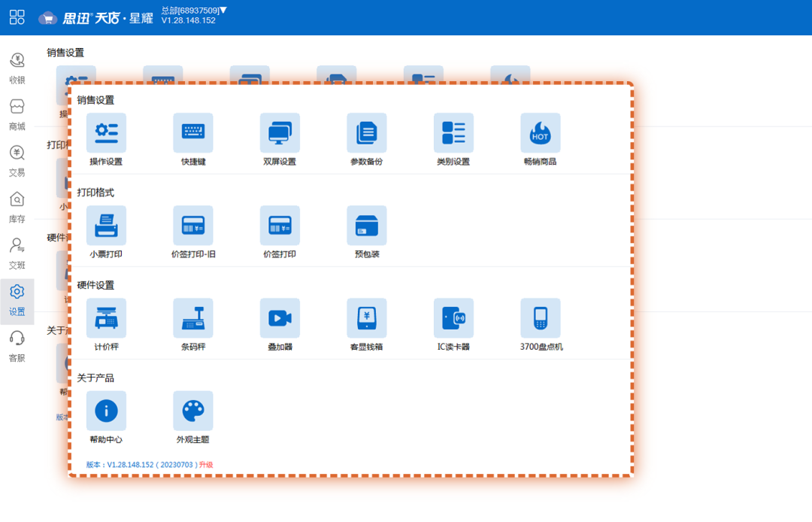
Task: Open 3700盘点机 inventory device settings
Action: click(x=541, y=318)
